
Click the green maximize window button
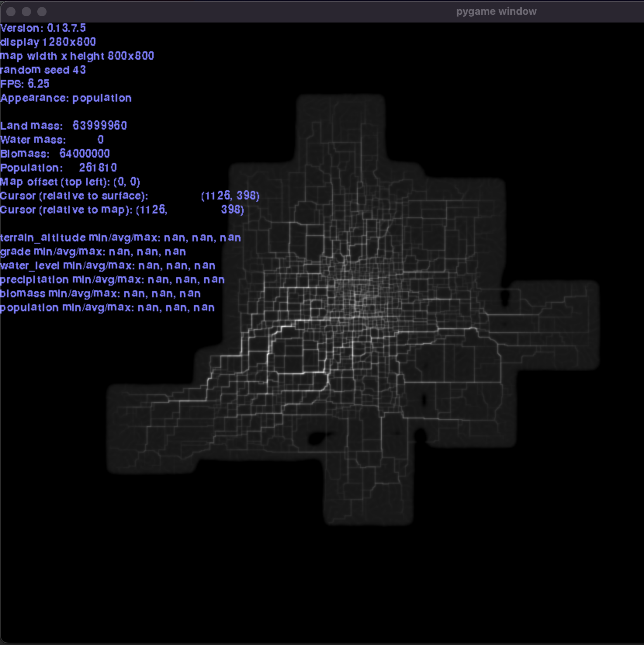point(42,12)
